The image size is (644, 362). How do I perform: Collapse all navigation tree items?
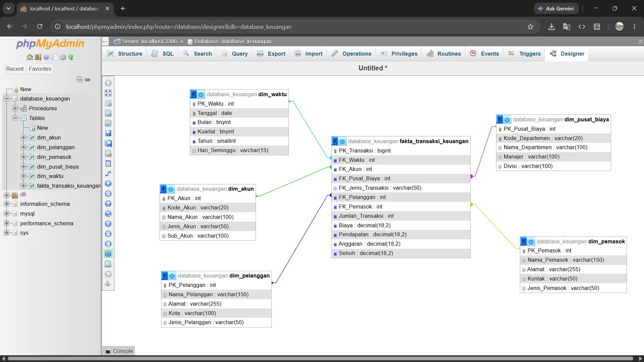point(79,80)
